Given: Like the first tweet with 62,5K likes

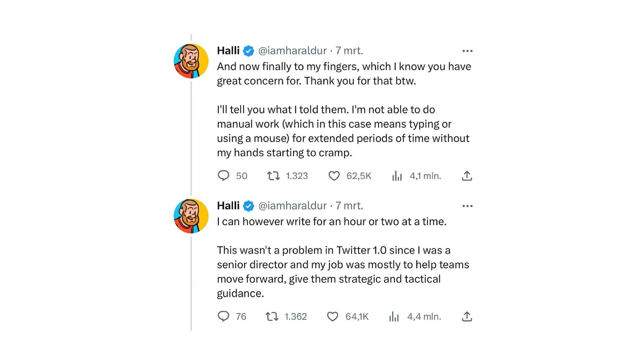Looking at the screenshot, I should [x=334, y=176].
